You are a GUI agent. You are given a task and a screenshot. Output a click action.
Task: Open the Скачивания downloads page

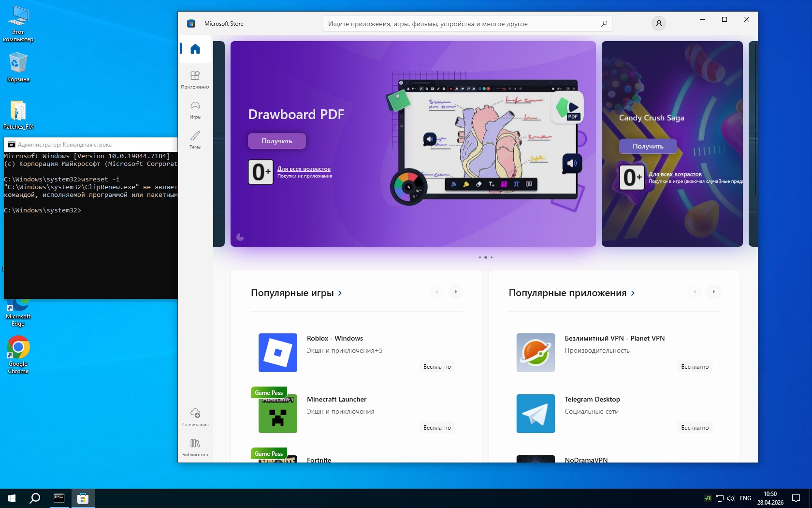point(195,417)
